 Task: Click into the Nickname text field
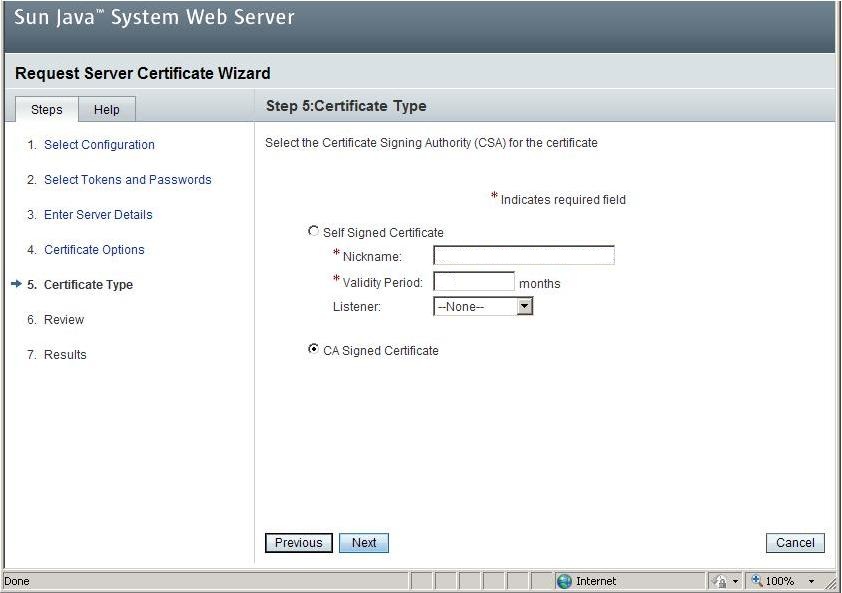(523, 256)
